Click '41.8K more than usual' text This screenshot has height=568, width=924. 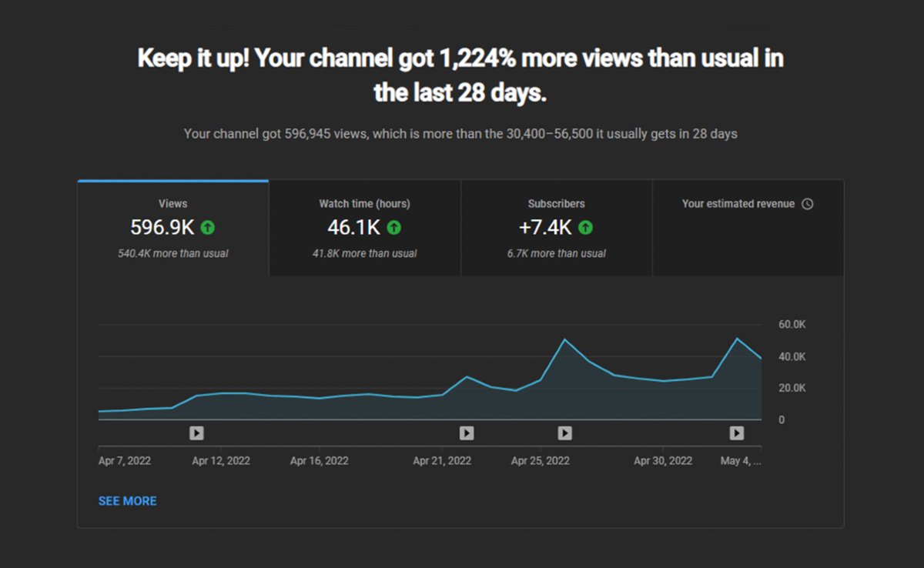coord(364,253)
